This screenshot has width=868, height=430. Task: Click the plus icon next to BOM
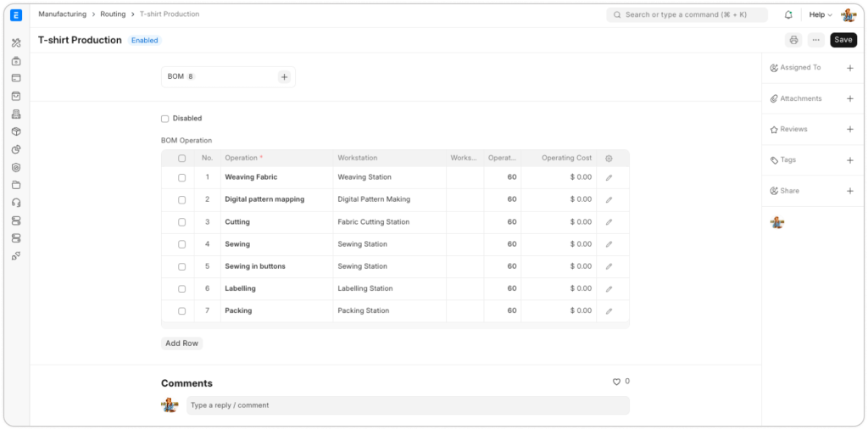click(284, 77)
